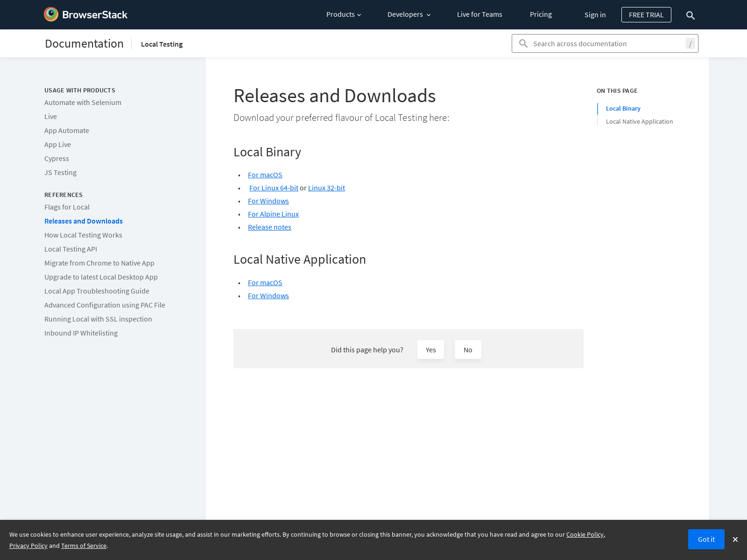Download Local Binary For macOS
This screenshot has height=560, width=747.
(x=265, y=175)
